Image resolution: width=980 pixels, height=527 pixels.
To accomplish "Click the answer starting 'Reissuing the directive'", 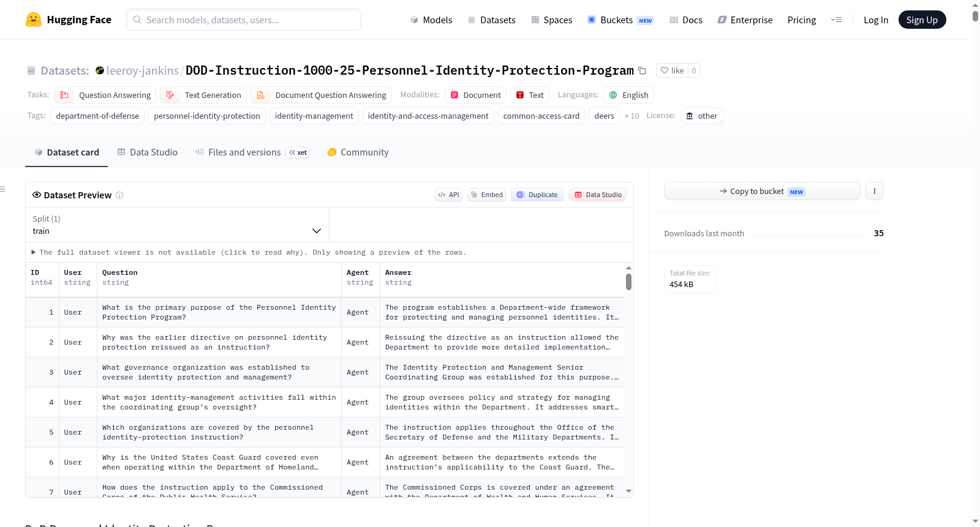I will click(x=502, y=342).
